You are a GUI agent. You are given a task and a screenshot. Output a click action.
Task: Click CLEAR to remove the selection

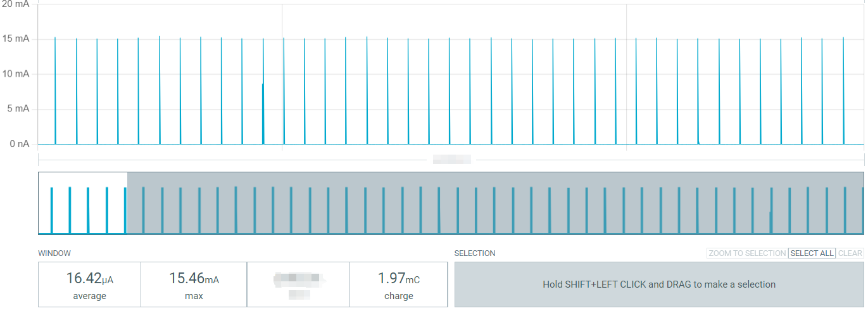(850, 253)
